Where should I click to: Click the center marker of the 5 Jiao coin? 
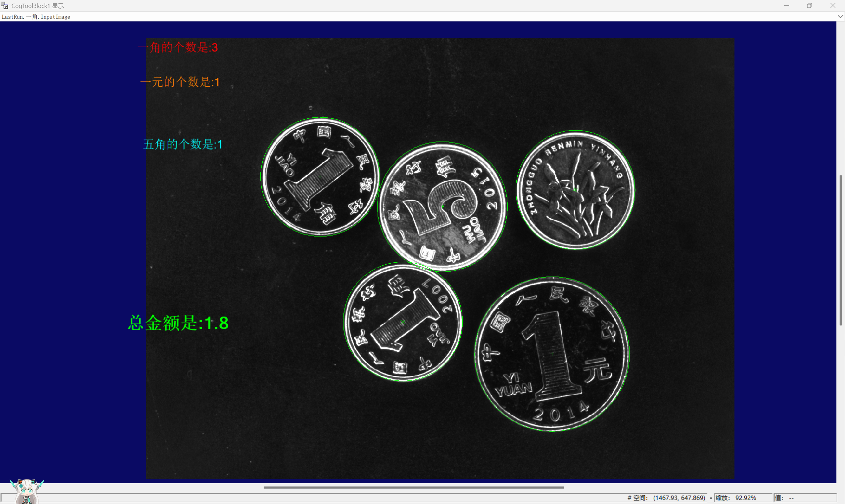click(442, 206)
